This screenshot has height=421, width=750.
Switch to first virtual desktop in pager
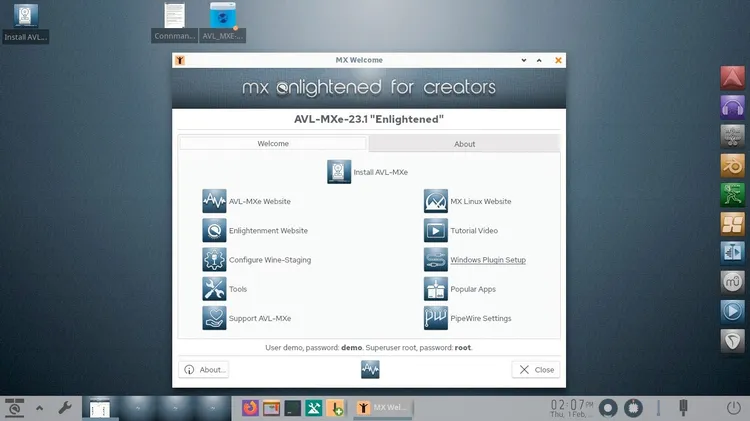[x=100, y=408]
